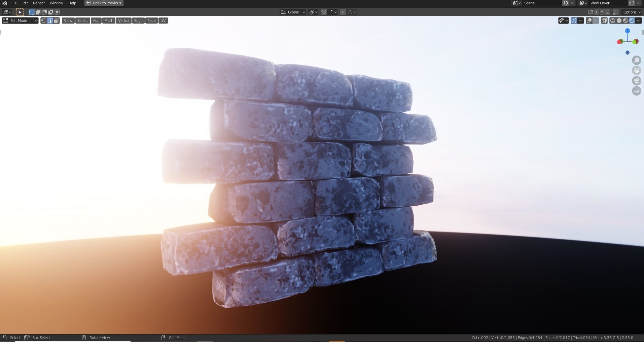Click the Cube.002 statistics text in status bar

552,338
